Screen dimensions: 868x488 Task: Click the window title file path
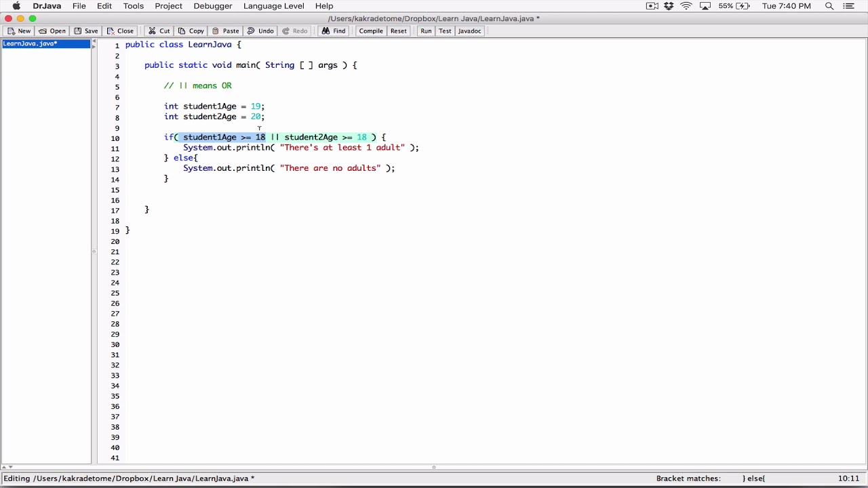tap(433, 19)
